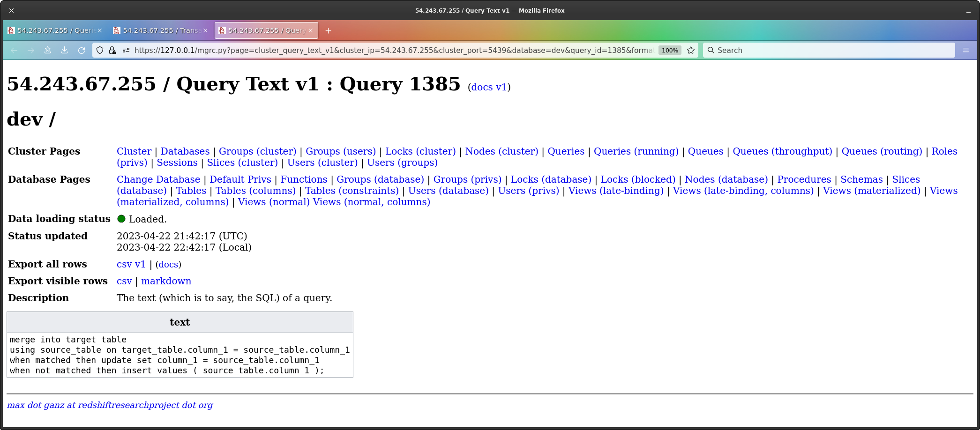This screenshot has height=430, width=980.
Task: Click the padlock site security icon
Action: (x=112, y=50)
